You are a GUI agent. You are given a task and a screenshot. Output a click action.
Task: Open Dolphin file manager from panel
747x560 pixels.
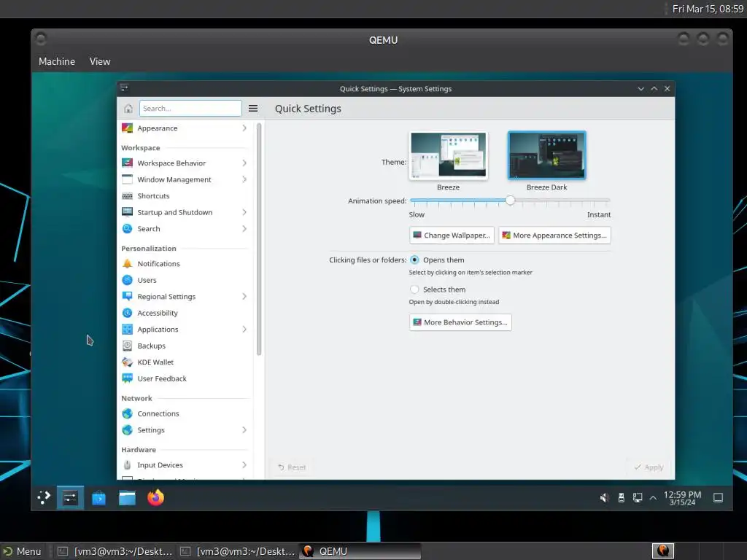[x=127, y=498]
